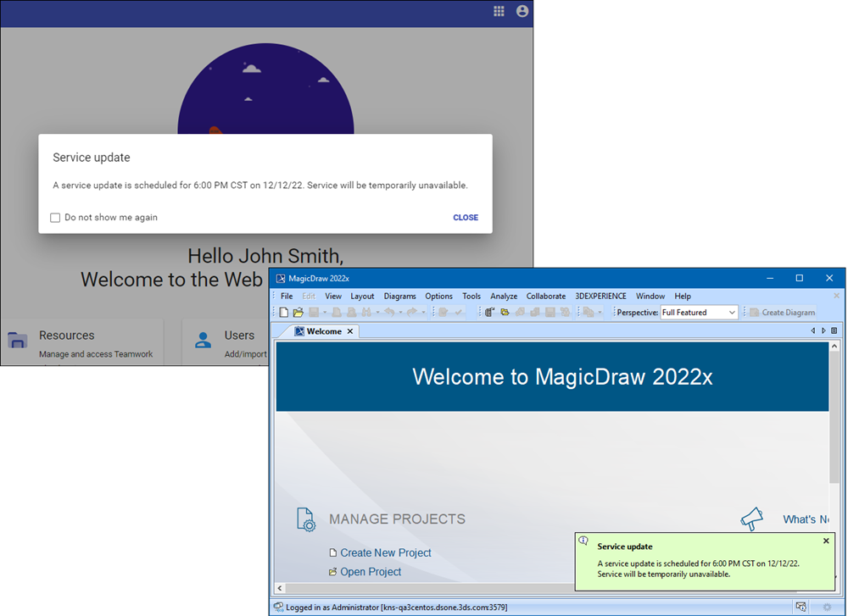
Task: Click the Save toolbar icon in MagicDraw
Action: point(314,313)
